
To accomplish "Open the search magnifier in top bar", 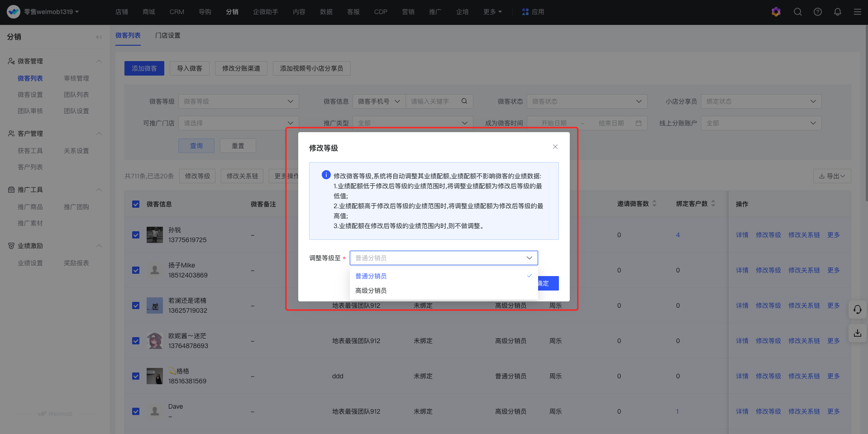I will (797, 12).
